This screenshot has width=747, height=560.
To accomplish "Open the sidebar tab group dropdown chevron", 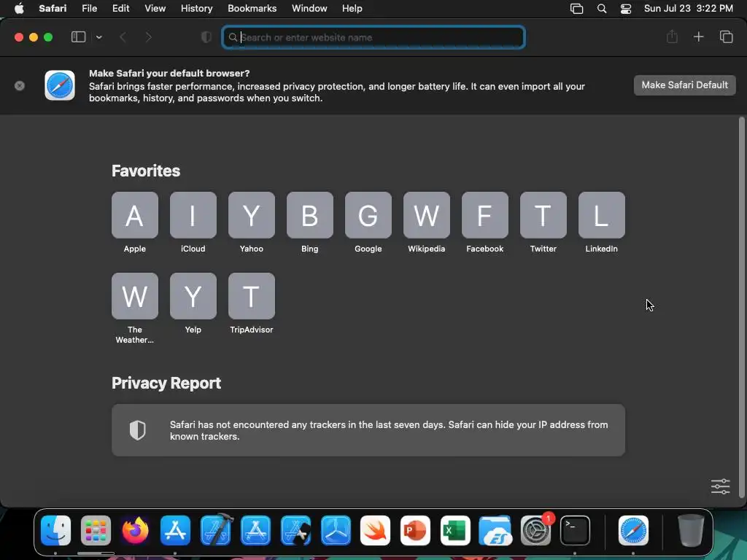I will (98, 37).
